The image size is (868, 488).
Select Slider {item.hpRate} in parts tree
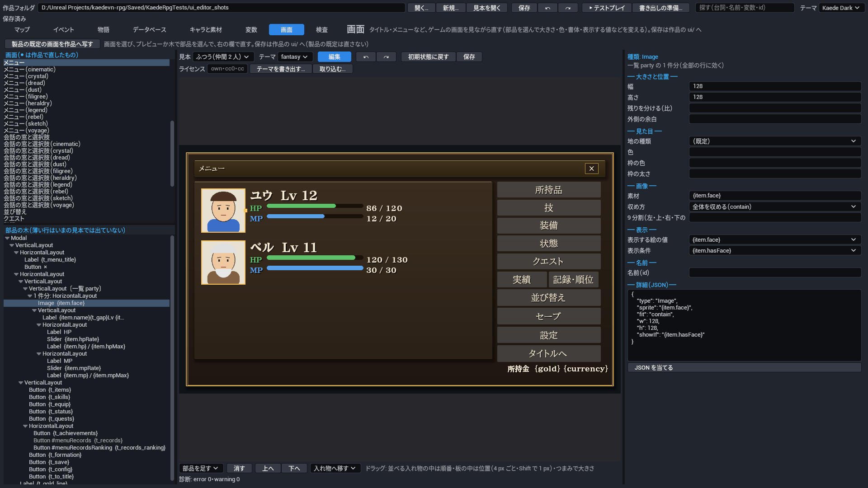tap(86, 339)
